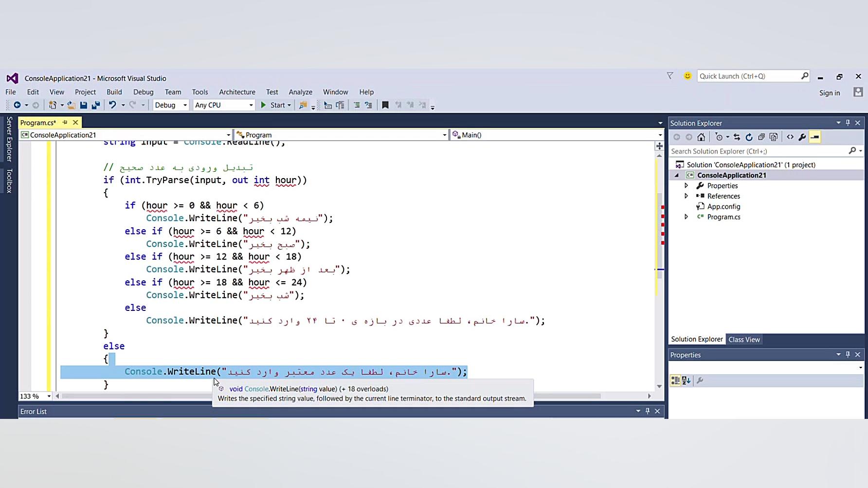Open the File menu
Viewport: 868px width, 488px height.
pos(11,92)
